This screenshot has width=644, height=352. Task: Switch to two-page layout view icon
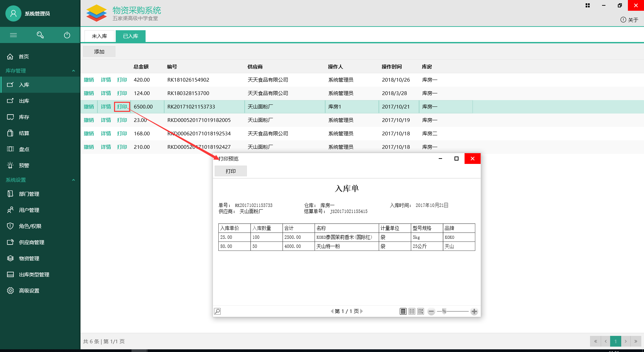412,311
